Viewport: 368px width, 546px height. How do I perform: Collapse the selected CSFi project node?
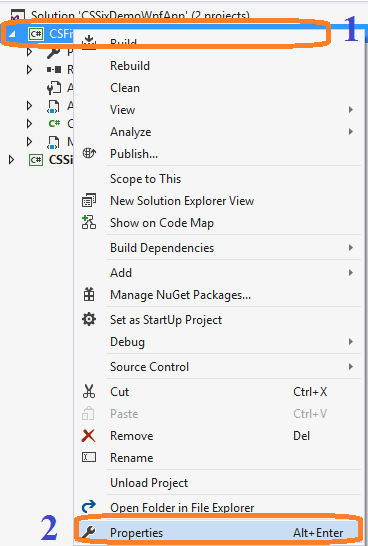12,34
